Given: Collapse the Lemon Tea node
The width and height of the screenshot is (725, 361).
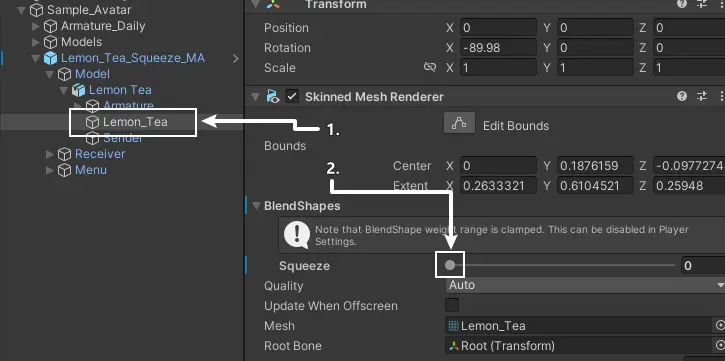Looking at the screenshot, I should pyautogui.click(x=64, y=90).
